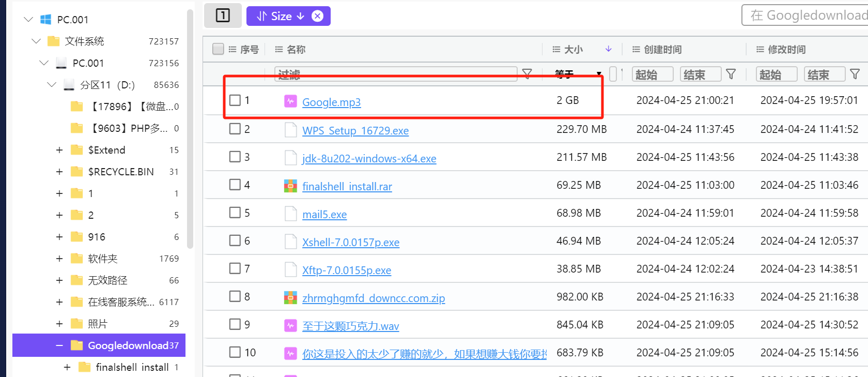
Task: Click the 创建时间 column menu icon
Action: tap(636, 50)
